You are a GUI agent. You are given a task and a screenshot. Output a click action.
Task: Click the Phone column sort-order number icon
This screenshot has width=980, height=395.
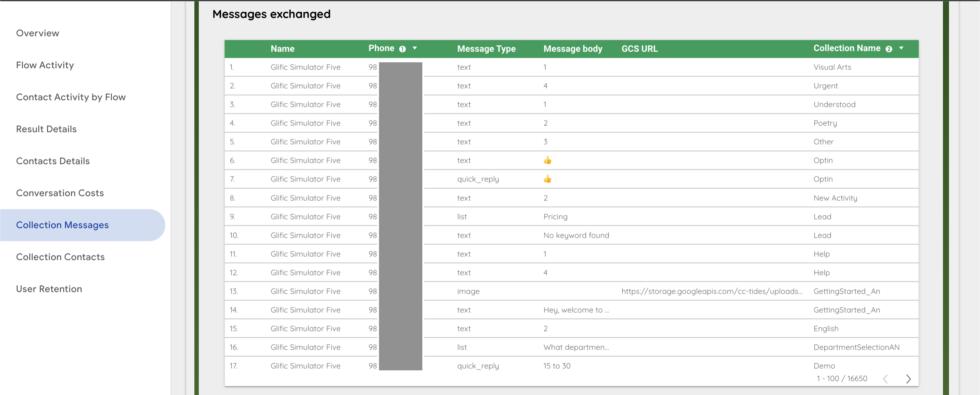402,49
